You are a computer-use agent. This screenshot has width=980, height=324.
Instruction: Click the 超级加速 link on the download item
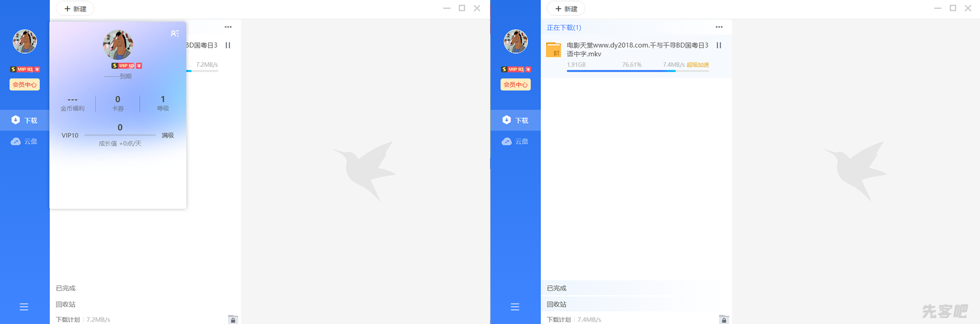tap(698, 65)
